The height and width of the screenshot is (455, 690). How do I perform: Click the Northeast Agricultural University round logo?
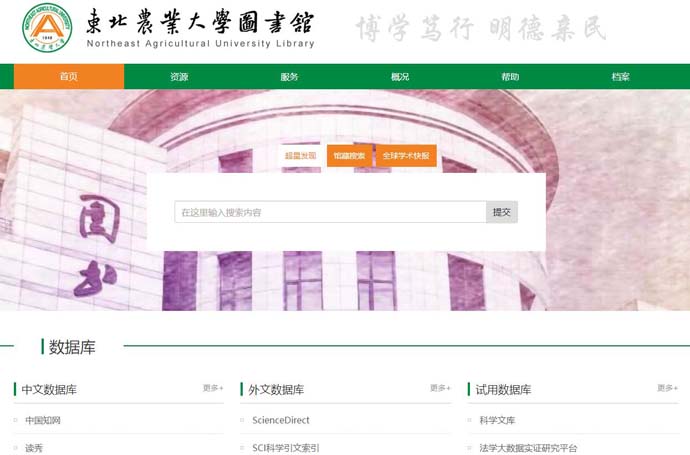pyautogui.click(x=47, y=27)
